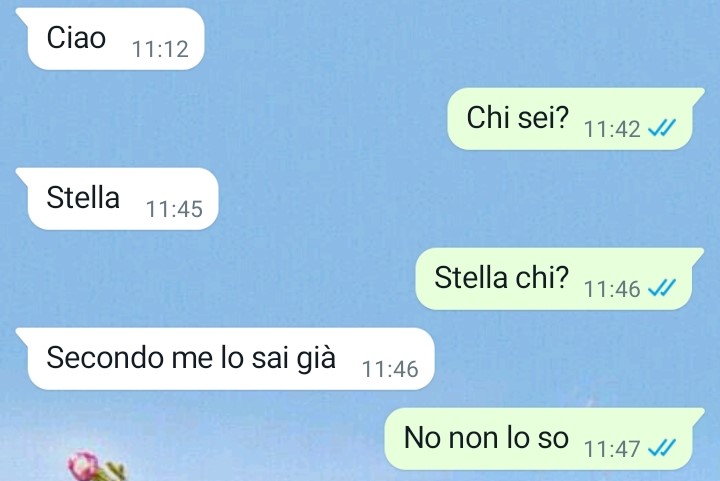The width and height of the screenshot is (720, 481).
Task: Click the blue double-check next to 11:46
Action: 662,288
